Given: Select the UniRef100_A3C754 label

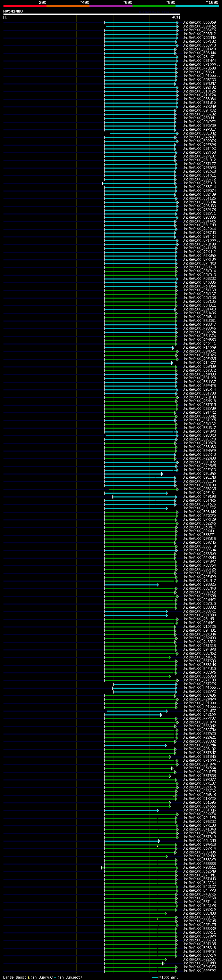Looking at the screenshot, I should (199, 566).
